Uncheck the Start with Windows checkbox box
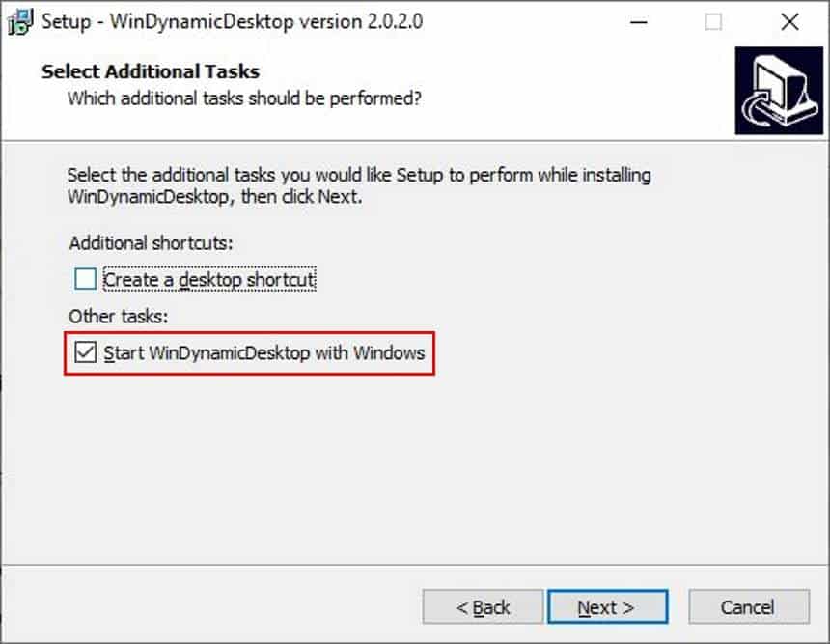 (85, 352)
